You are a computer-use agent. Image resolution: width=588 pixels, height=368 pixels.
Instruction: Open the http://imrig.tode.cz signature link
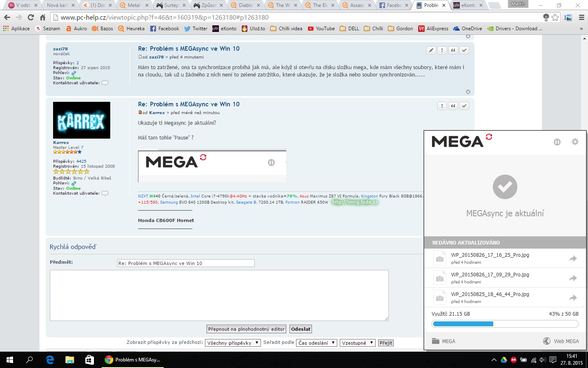(x=355, y=202)
